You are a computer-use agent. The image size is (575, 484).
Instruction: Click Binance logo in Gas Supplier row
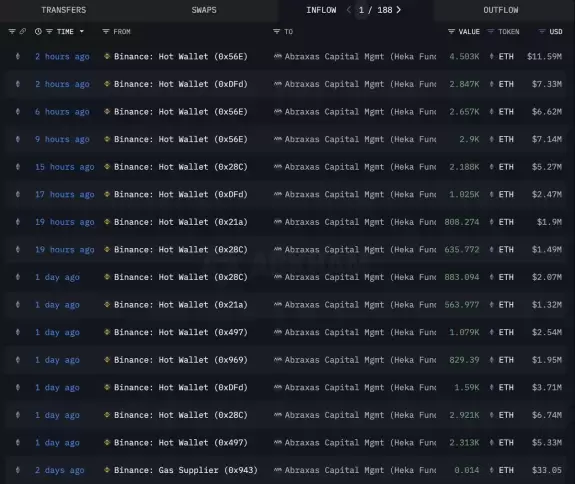click(x=107, y=470)
